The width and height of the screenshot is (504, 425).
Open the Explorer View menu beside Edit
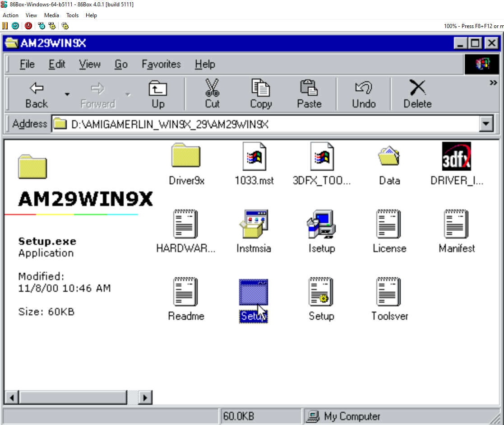(x=90, y=64)
